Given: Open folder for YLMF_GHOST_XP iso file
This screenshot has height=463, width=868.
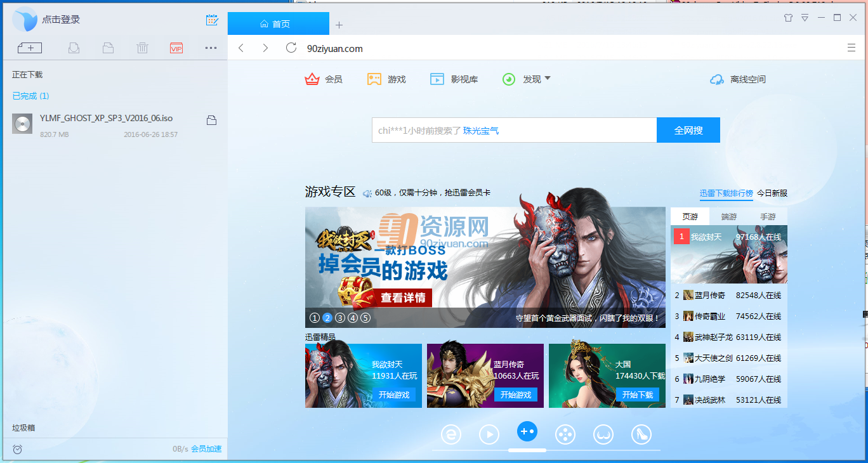Looking at the screenshot, I should [x=212, y=120].
